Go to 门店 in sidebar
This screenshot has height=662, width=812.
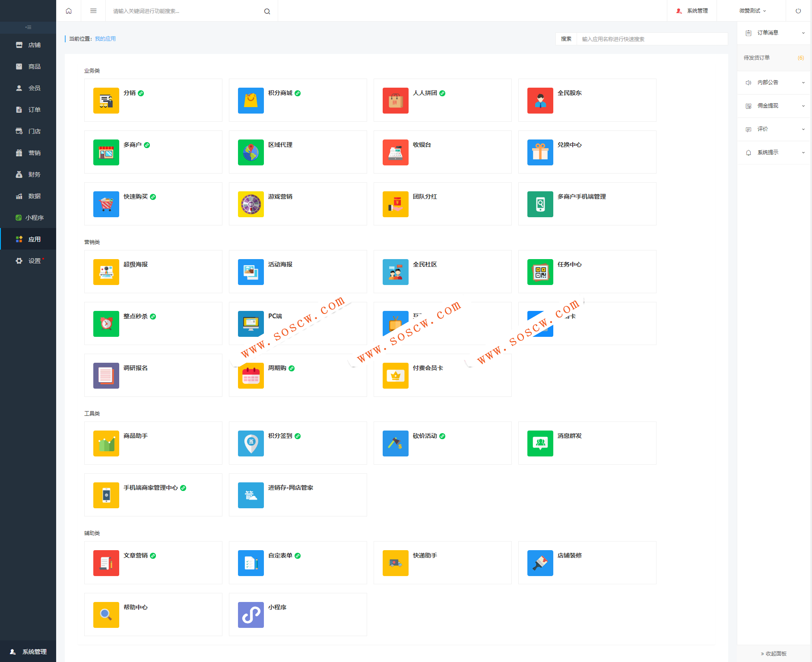(28, 131)
